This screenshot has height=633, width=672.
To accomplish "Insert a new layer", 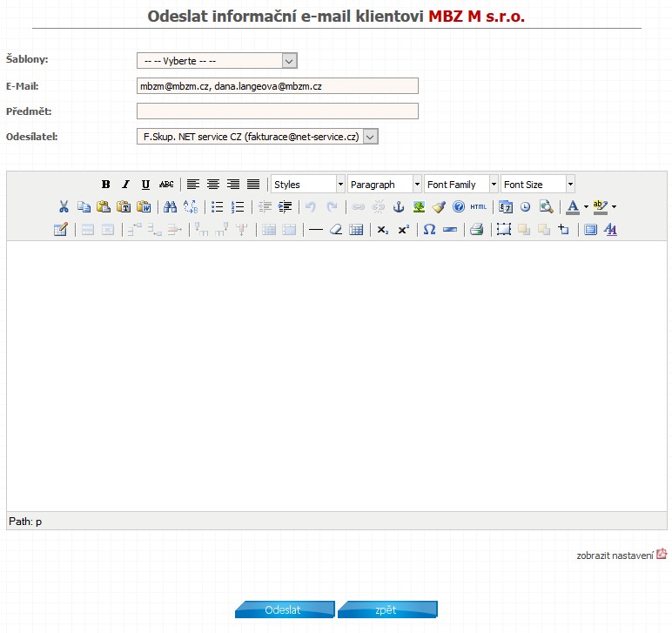I will pos(504,229).
